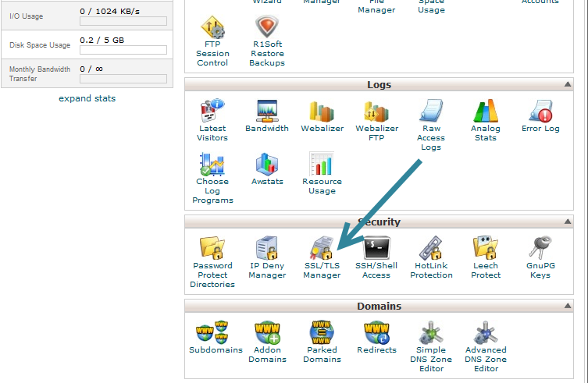
Task: Open HotLink Protection
Action: point(431,249)
